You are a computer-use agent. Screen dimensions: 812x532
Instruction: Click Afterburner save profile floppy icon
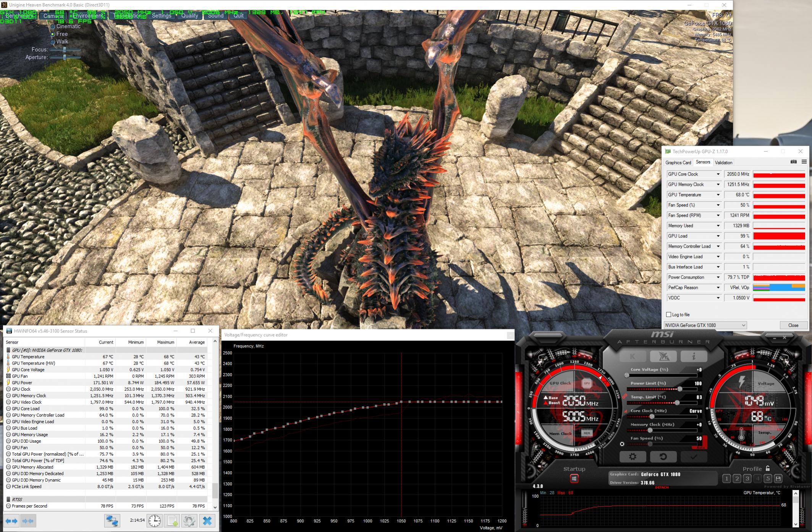778,478
